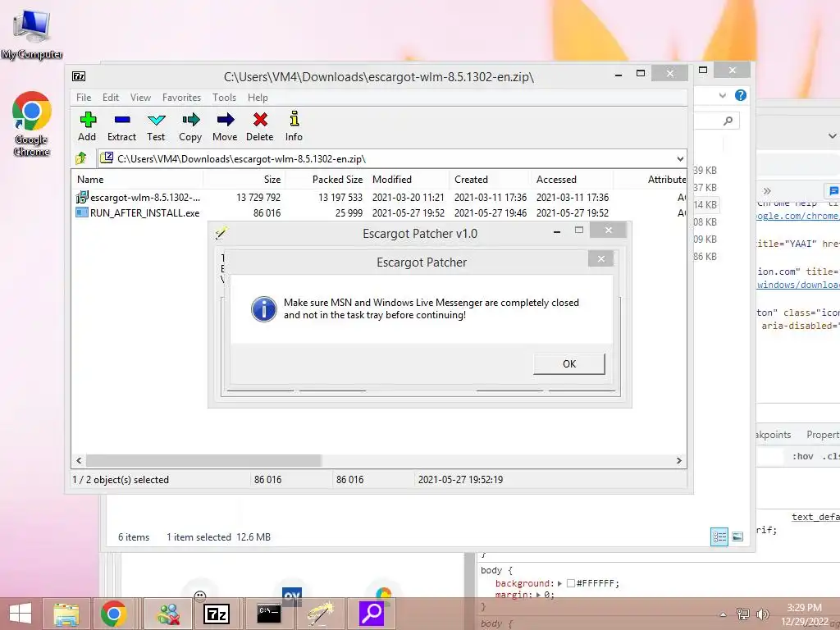The width and height of the screenshot is (840, 630).
Task: Show more DevTools tabs double chevron
Action: tap(767, 190)
